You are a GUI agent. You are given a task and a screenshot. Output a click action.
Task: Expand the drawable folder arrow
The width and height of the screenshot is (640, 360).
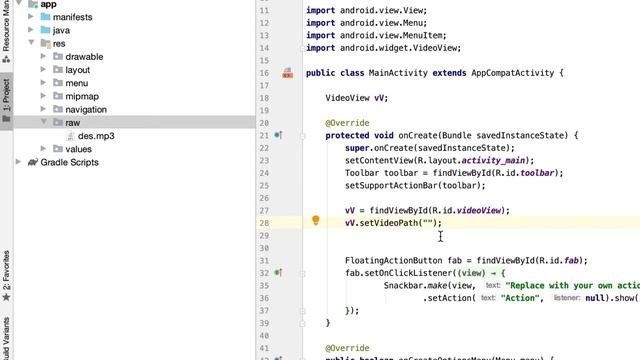coord(43,56)
